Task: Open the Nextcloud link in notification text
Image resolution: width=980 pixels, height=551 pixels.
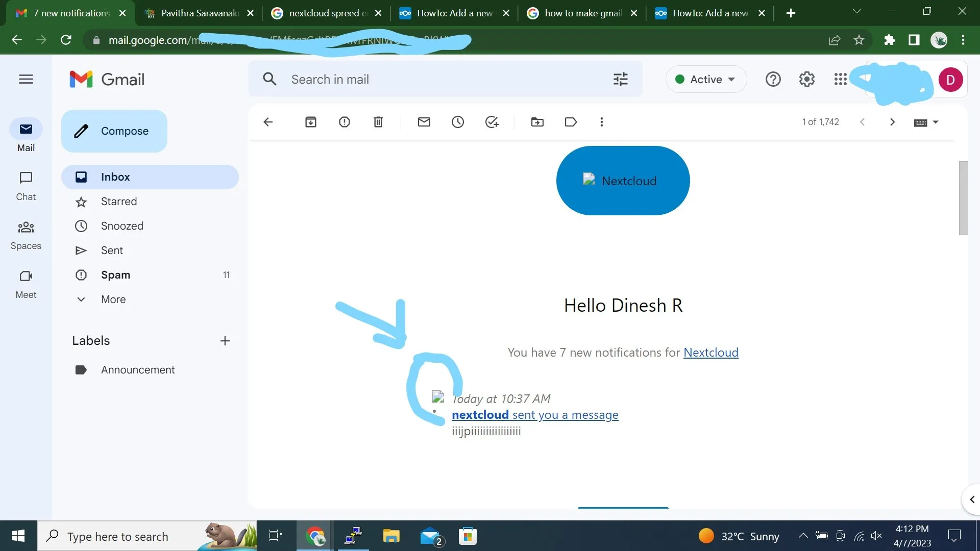Action: pos(710,353)
